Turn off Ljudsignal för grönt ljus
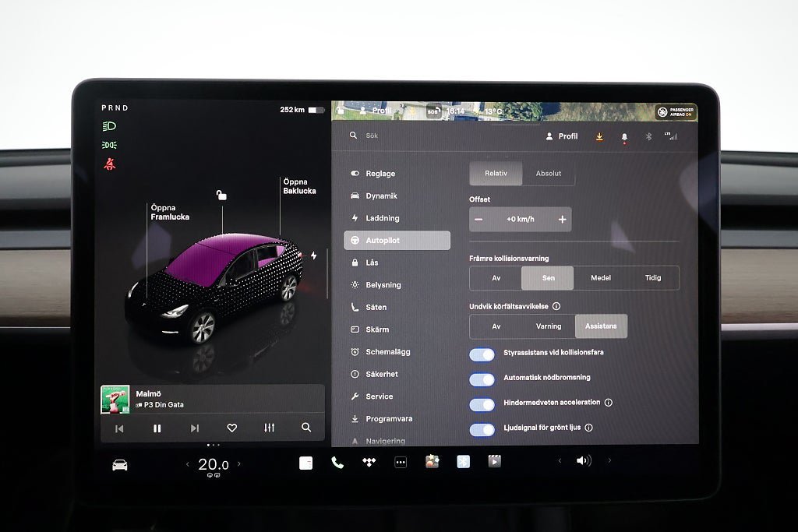Viewport: 798px width, 532px height. click(482, 429)
